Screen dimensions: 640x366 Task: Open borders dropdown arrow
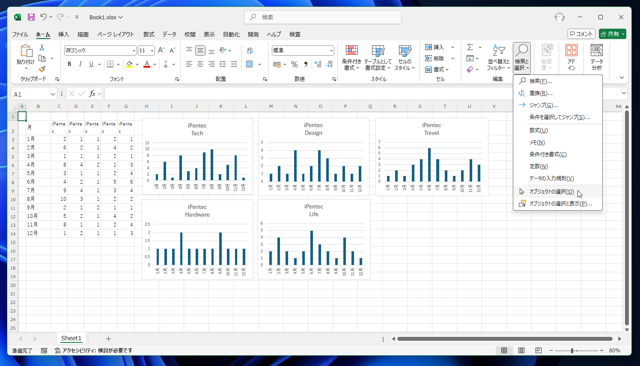coord(118,64)
